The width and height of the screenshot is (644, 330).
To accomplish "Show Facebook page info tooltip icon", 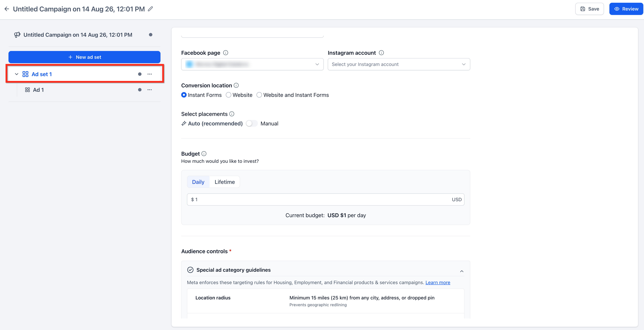I will point(225,53).
